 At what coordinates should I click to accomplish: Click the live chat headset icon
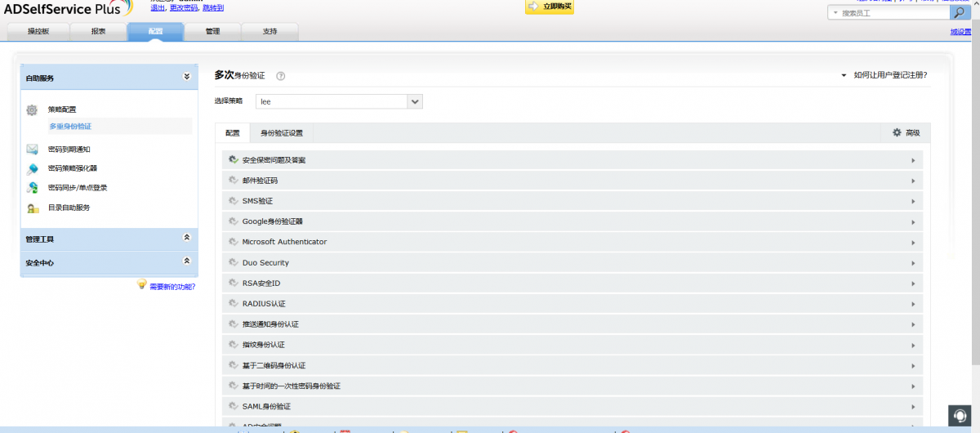click(x=959, y=415)
